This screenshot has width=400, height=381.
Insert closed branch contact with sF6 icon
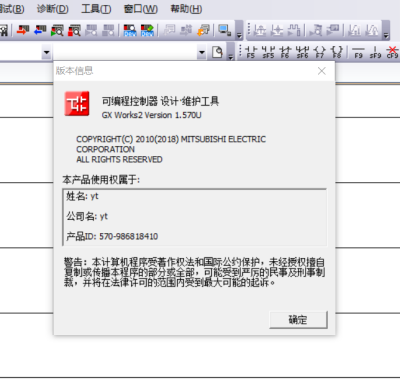(x=302, y=52)
